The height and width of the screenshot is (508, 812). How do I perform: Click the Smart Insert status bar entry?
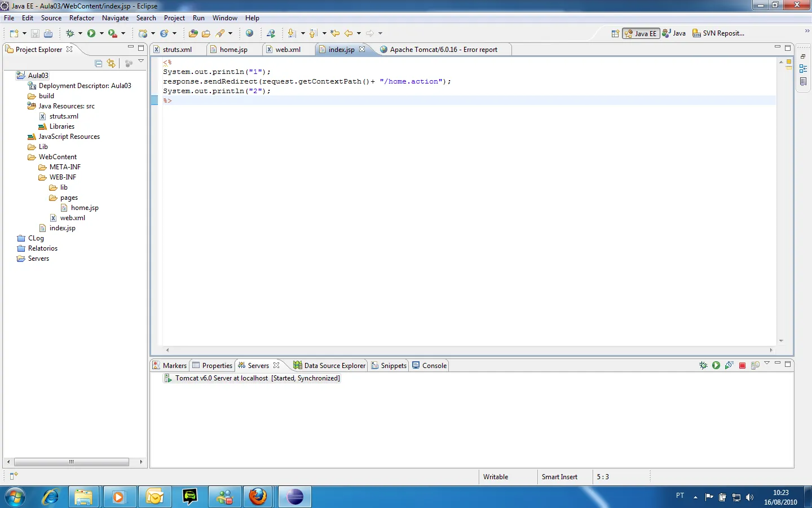(559, 477)
